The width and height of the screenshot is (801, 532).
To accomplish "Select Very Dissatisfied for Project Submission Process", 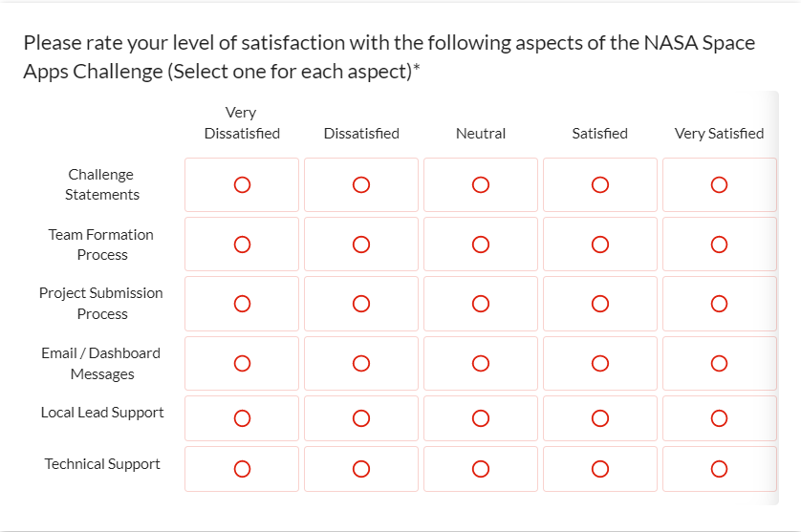I will [x=242, y=304].
